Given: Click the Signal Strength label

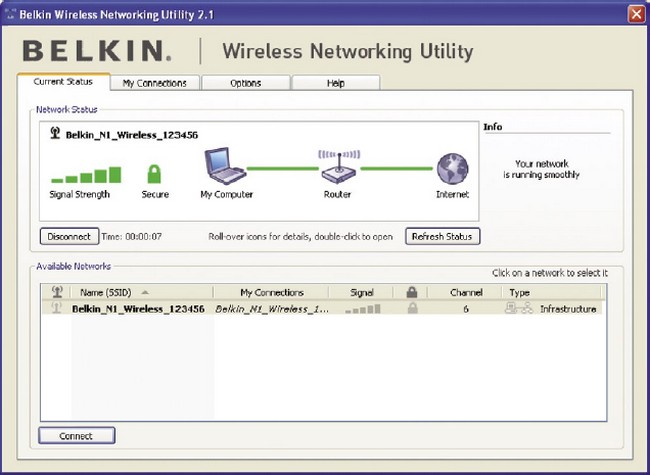Looking at the screenshot, I should tap(80, 194).
